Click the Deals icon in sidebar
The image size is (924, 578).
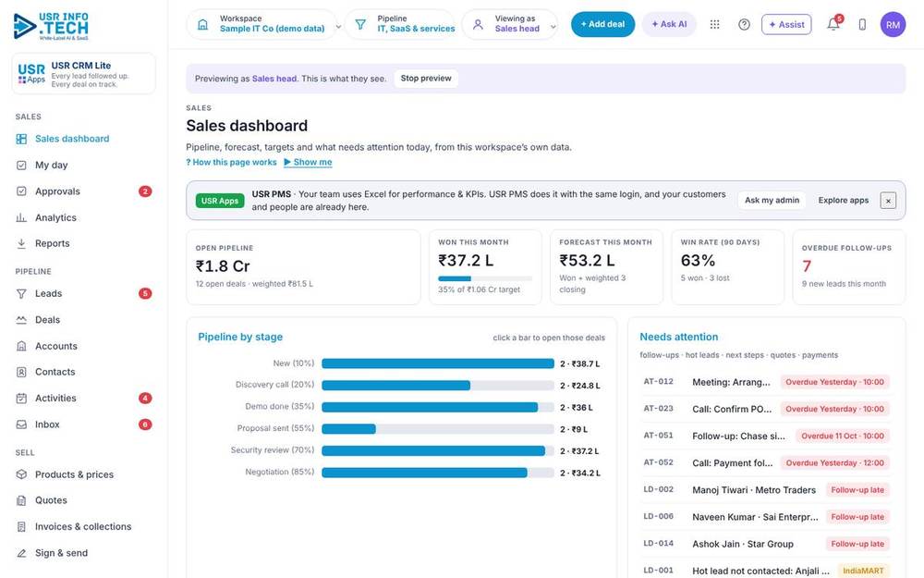21,320
